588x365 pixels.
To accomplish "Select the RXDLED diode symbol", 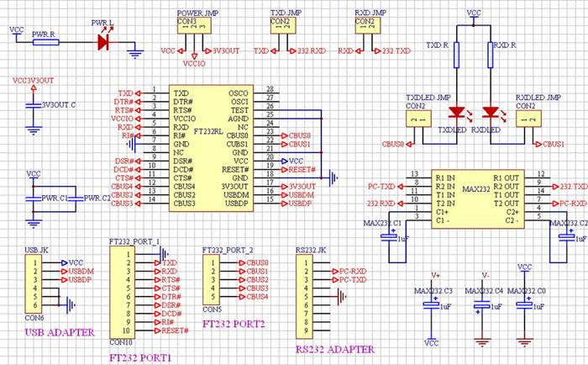I will (x=491, y=112).
